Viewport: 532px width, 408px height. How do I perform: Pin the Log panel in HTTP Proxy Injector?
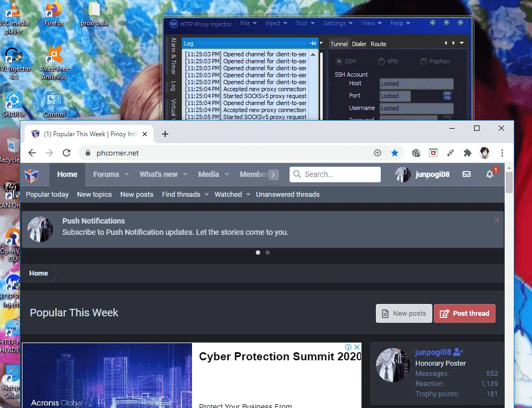313,43
